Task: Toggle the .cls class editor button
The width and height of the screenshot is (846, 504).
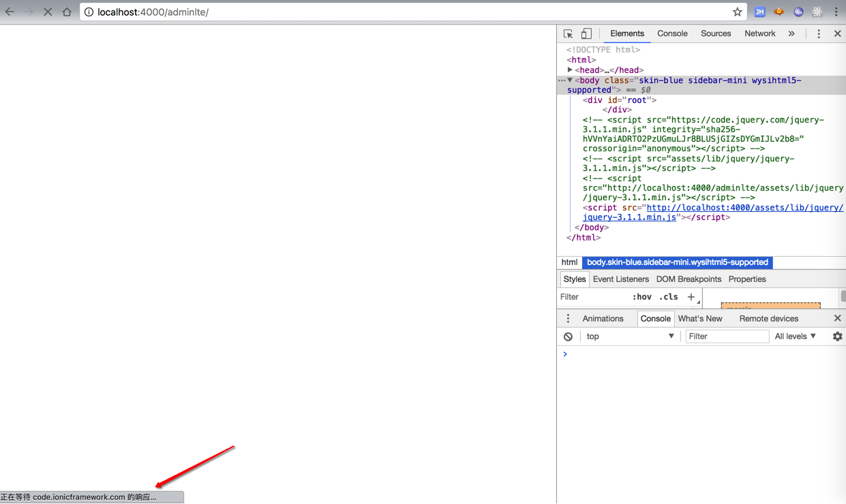Action: tap(669, 297)
